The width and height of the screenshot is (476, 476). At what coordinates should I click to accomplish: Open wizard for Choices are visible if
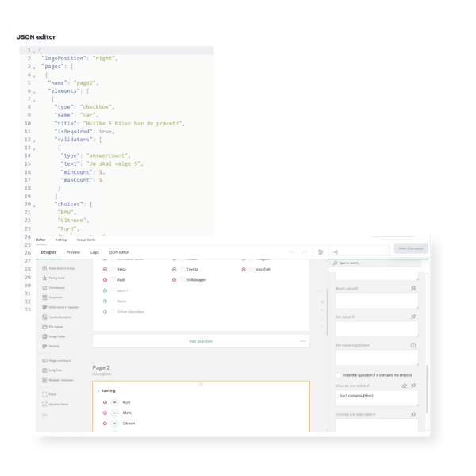(x=413, y=386)
